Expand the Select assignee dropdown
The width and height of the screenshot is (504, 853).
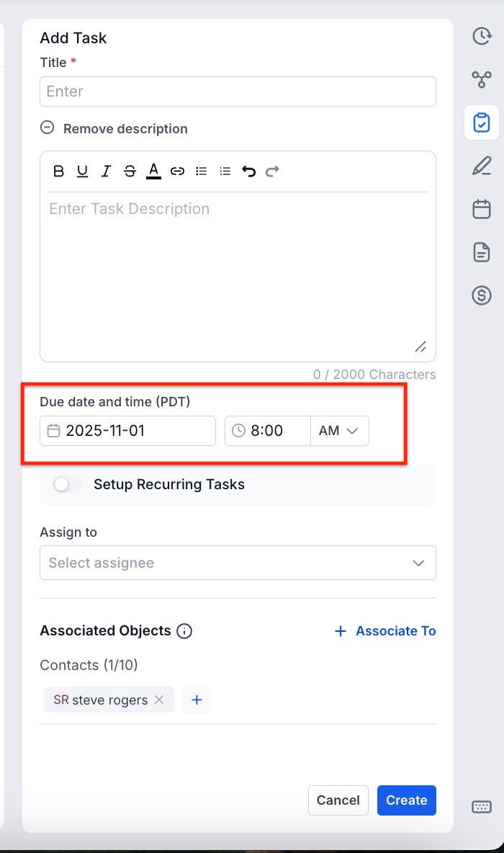click(238, 563)
